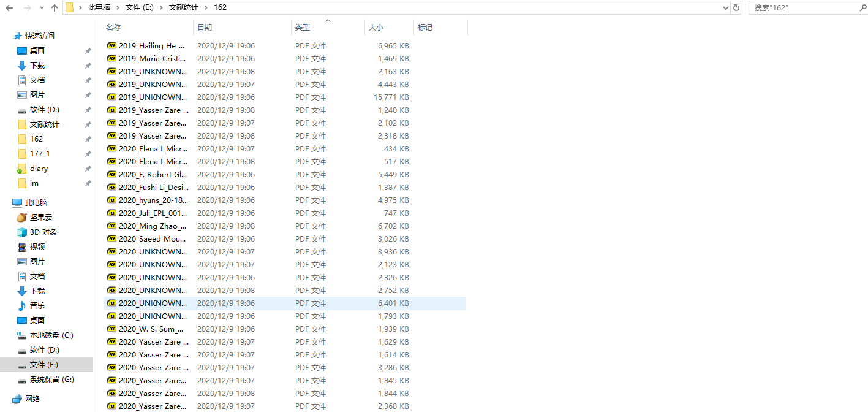Open the 网络 item in sidebar
Screen dimensions: 868x412
pos(32,399)
